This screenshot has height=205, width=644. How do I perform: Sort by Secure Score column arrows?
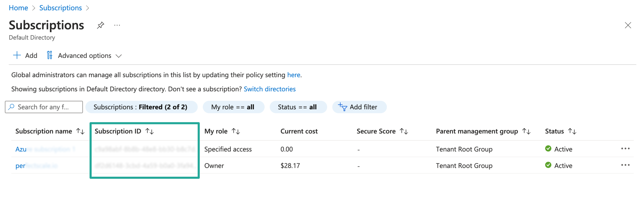[x=404, y=131]
